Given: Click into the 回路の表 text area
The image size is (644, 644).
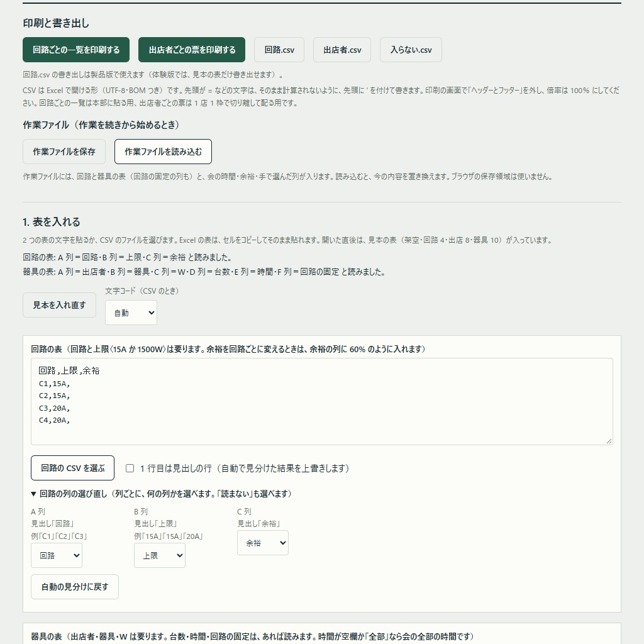Looking at the screenshot, I should 321,401.
